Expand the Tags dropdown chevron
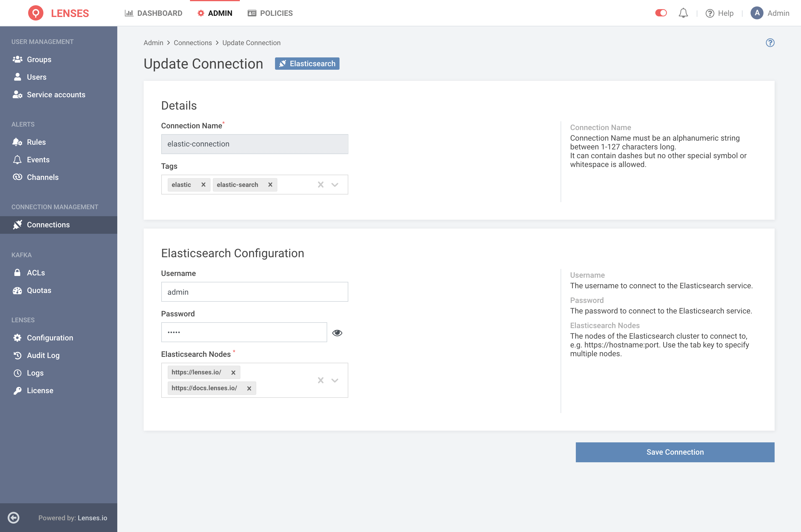 pyautogui.click(x=335, y=185)
